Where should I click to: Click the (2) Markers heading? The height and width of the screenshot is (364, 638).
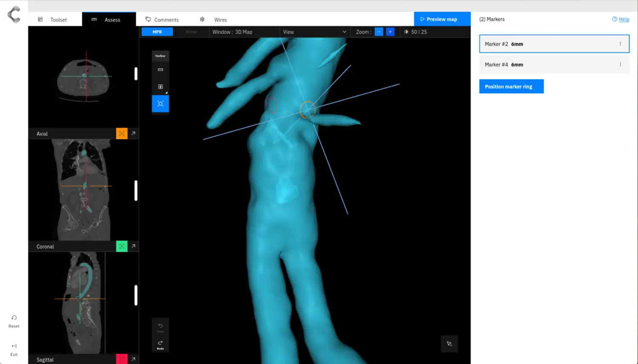pyautogui.click(x=492, y=19)
